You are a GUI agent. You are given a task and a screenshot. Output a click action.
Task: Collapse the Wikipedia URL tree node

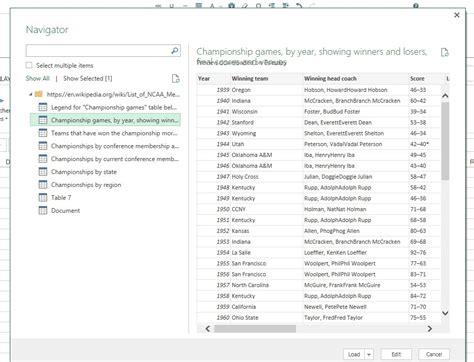click(x=30, y=94)
